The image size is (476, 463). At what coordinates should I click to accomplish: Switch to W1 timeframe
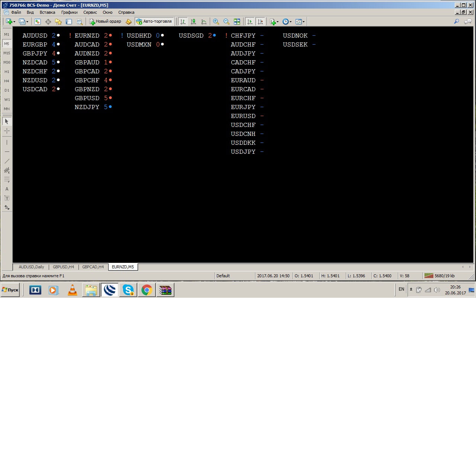tap(7, 100)
